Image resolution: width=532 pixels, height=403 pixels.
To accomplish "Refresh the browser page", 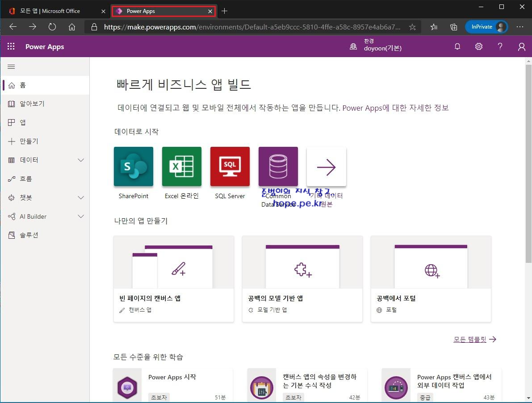I will (x=52, y=27).
